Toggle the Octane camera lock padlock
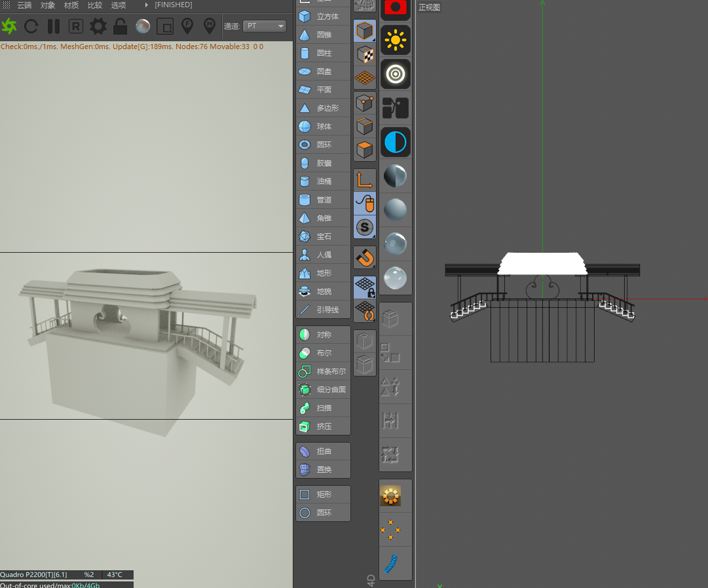This screenshot has width=708, height=588. click(120, 26)
